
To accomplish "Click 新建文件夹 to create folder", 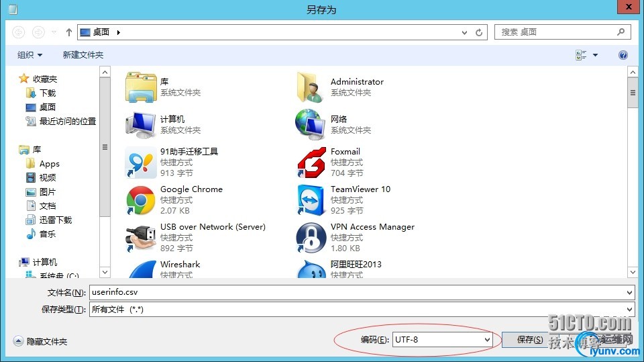I will pos(83,55).
